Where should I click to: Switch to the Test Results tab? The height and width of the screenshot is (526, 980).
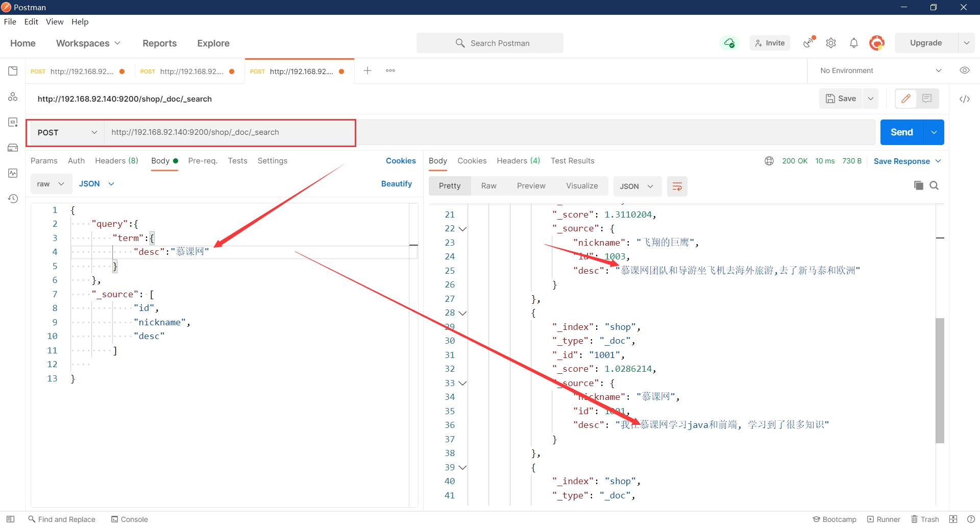(572, 161)
